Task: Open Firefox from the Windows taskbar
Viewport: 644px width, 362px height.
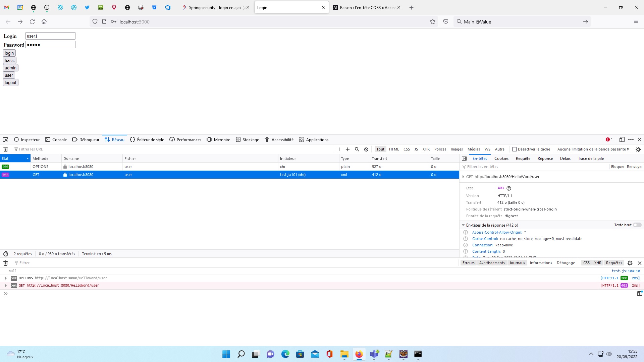Action: (359, 354)
